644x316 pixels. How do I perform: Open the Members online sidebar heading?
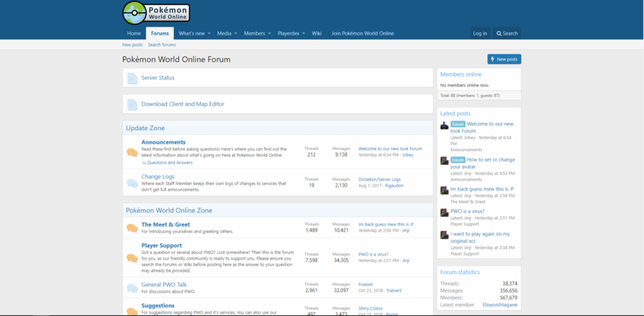point(460,75)
